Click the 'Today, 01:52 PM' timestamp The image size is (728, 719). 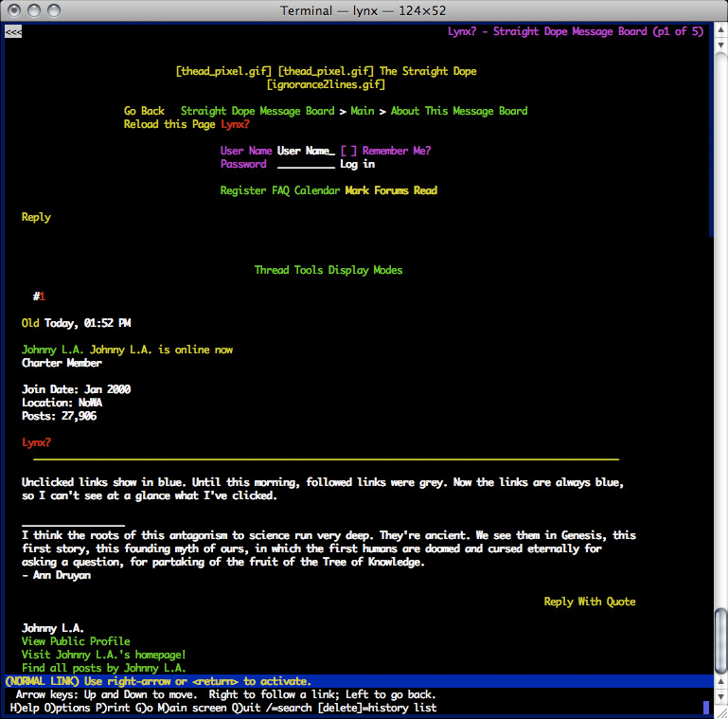(88, 323)
